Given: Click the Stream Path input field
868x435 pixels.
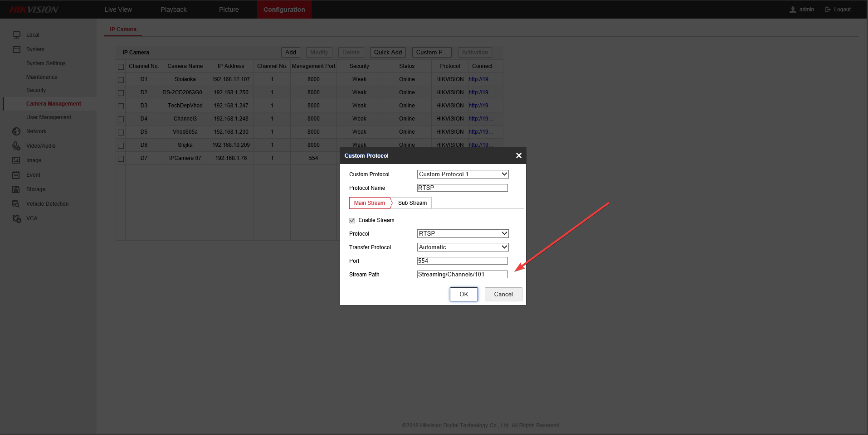Looking at the screenshot, I should (463, 275).
